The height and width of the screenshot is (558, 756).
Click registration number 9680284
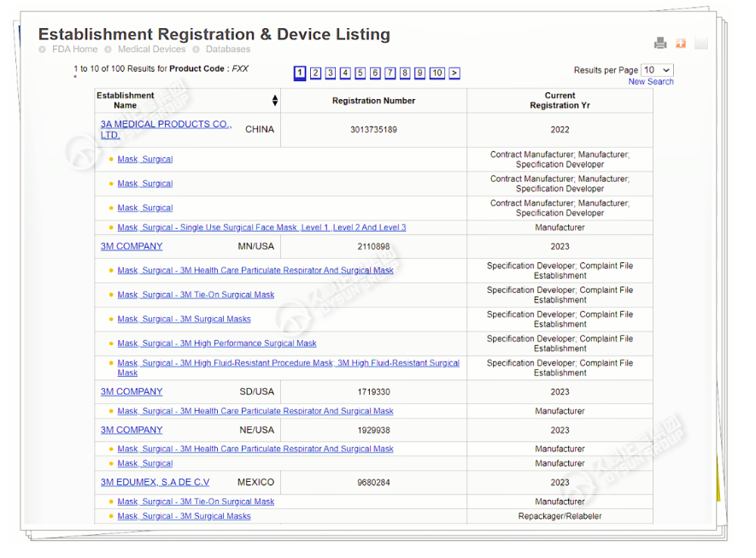click(373, 483)
